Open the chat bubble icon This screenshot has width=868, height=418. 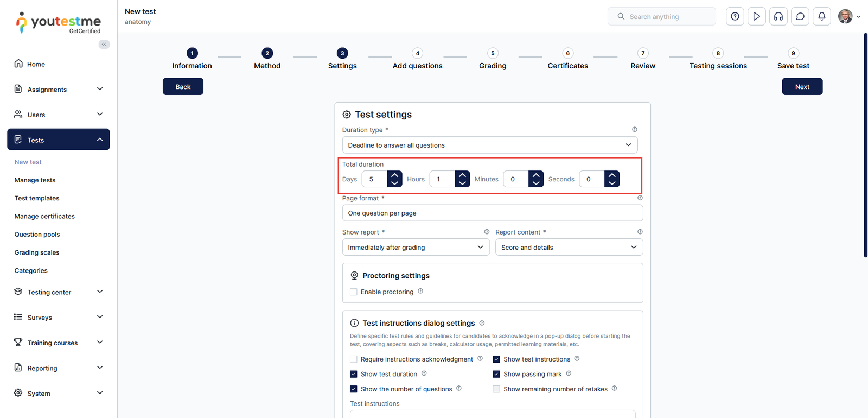pos(800,16)
